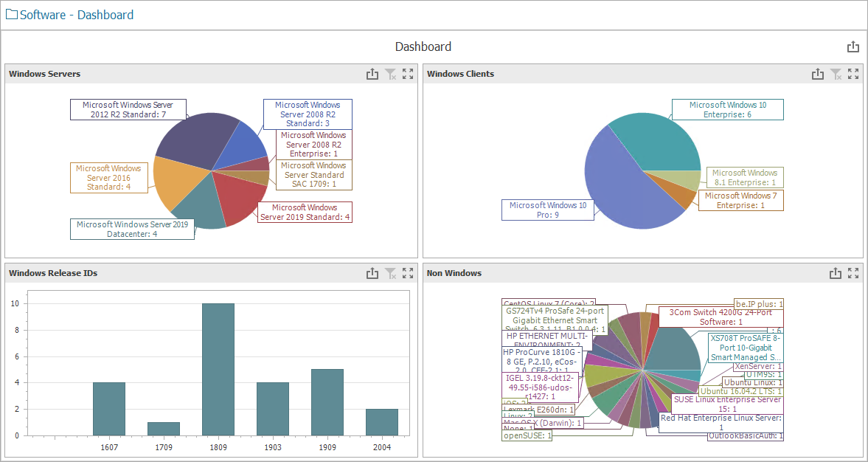Viewport: 868px width, 462px height.
Task: Click the 'Microsoft Windows 10 Enterprise: 6' label
Action: [728, 110]
